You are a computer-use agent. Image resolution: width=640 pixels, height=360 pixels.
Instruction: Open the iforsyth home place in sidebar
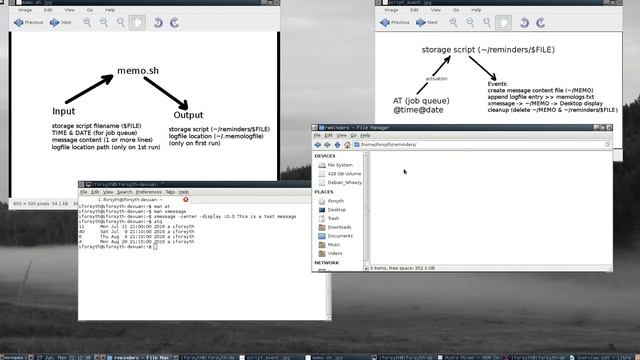[x=331, y=201]
